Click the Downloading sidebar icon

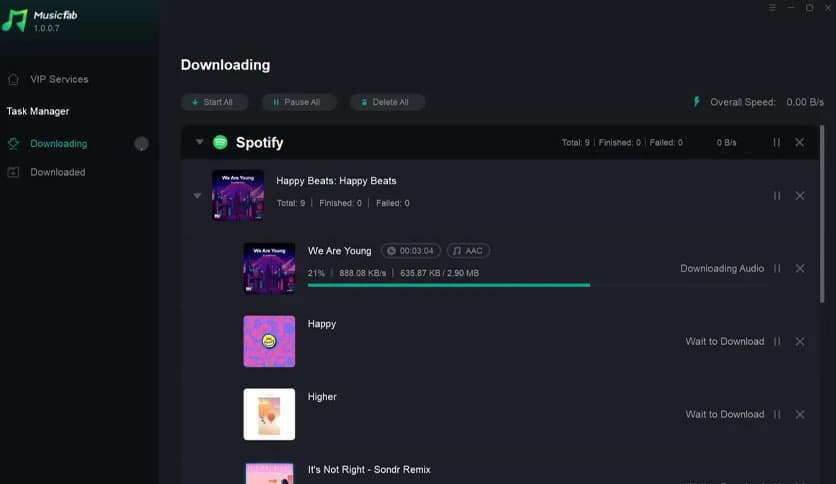coord(13,143)
